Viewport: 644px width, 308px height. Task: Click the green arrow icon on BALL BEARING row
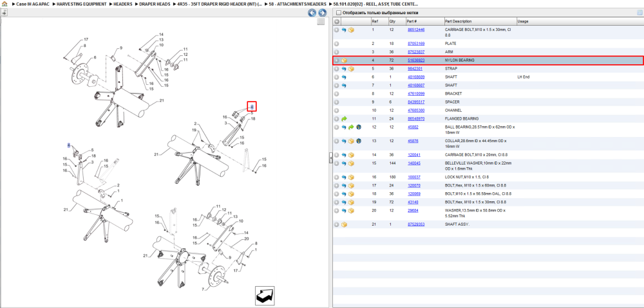(x=351, y=127)
